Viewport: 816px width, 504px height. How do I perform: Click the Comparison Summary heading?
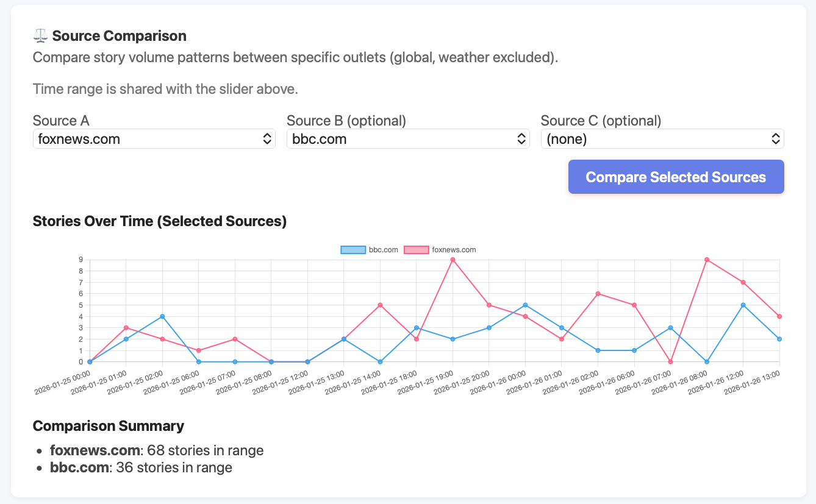pyautogui.click(x=109, y=426)
